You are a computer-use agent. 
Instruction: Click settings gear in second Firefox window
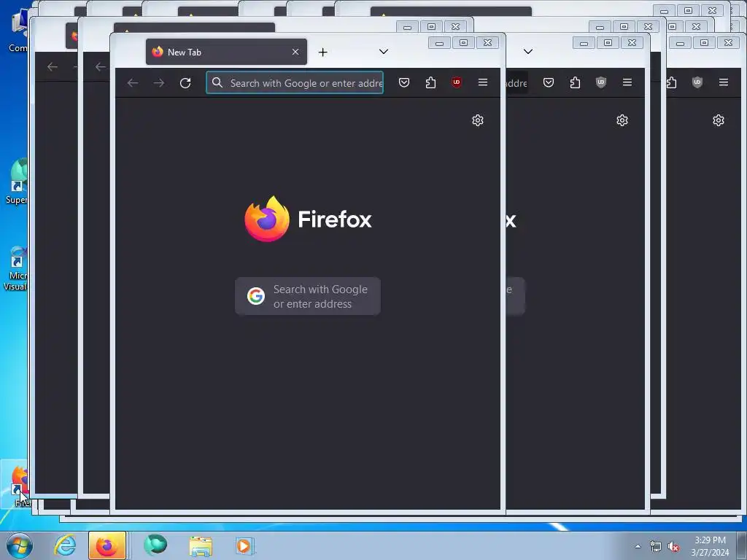622,120
